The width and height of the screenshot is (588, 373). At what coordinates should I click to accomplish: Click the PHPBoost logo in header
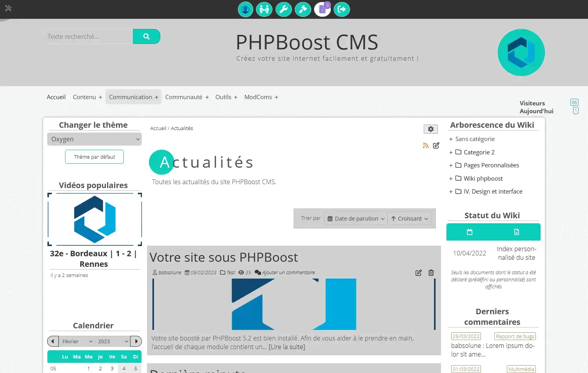coord(521,53)
